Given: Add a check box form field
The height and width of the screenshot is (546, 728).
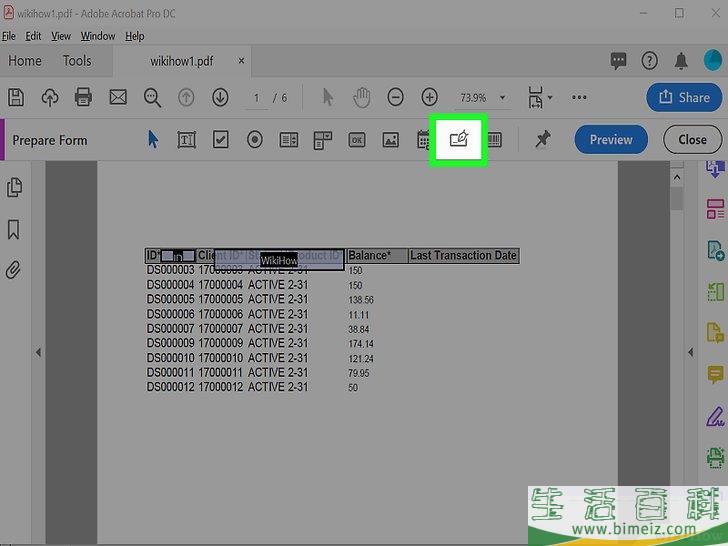Looking at the screenshot, I should [221, 139].
